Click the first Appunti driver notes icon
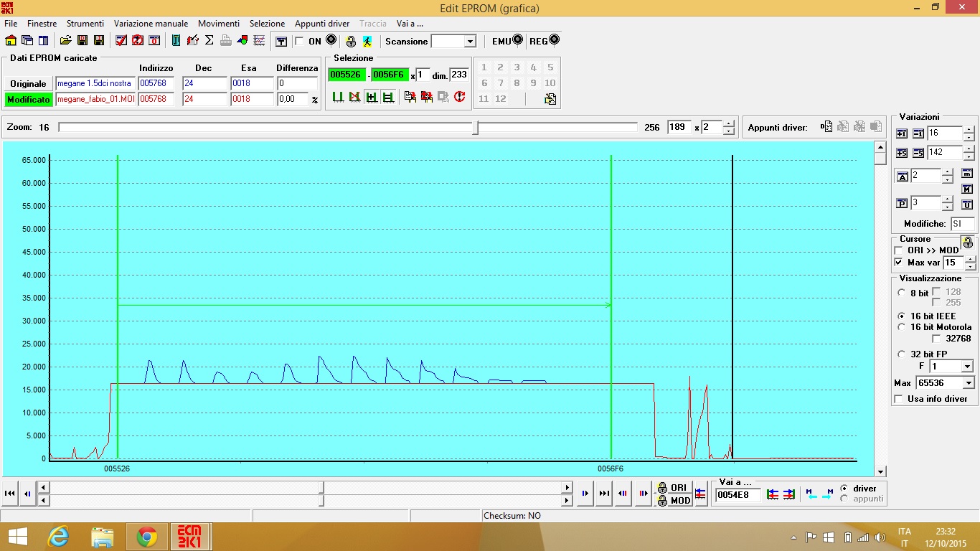 (826, 127)
